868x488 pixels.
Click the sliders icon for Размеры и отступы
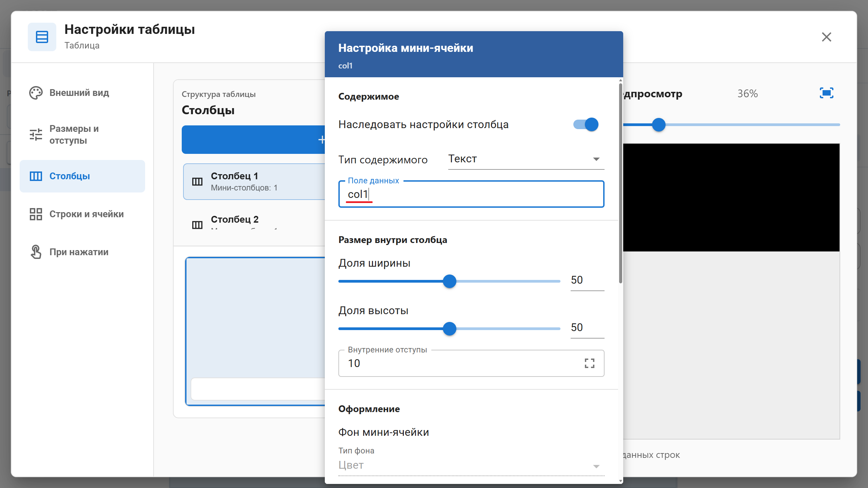point(36,135)
